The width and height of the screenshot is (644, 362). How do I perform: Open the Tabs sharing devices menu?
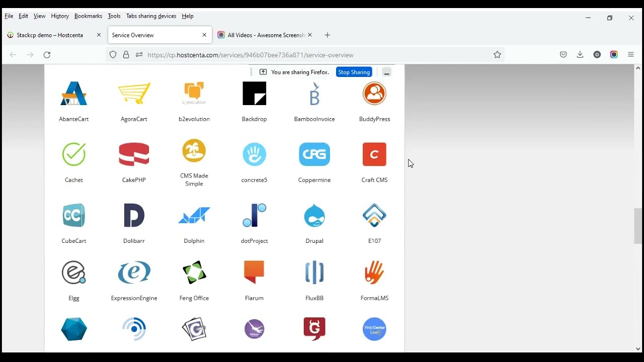pyautogui.click(x=151, y=16)
